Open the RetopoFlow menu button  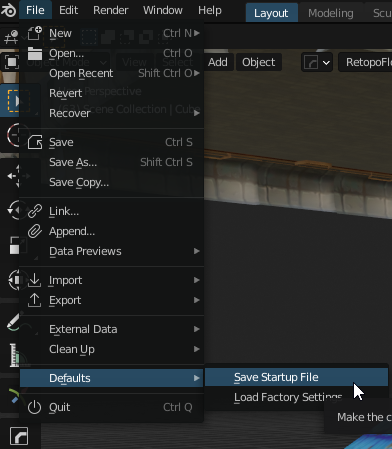click(365, 62)
